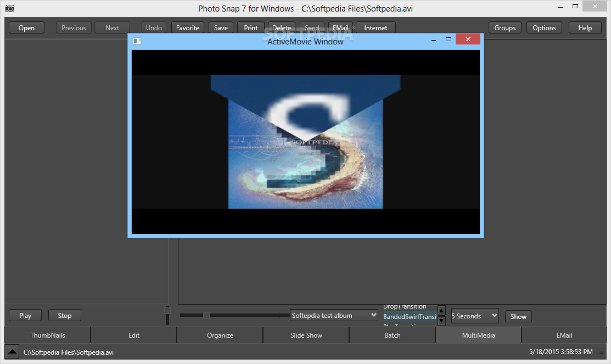Open Groups
Viewport: 611px width, 364px height.
[505, 27]
